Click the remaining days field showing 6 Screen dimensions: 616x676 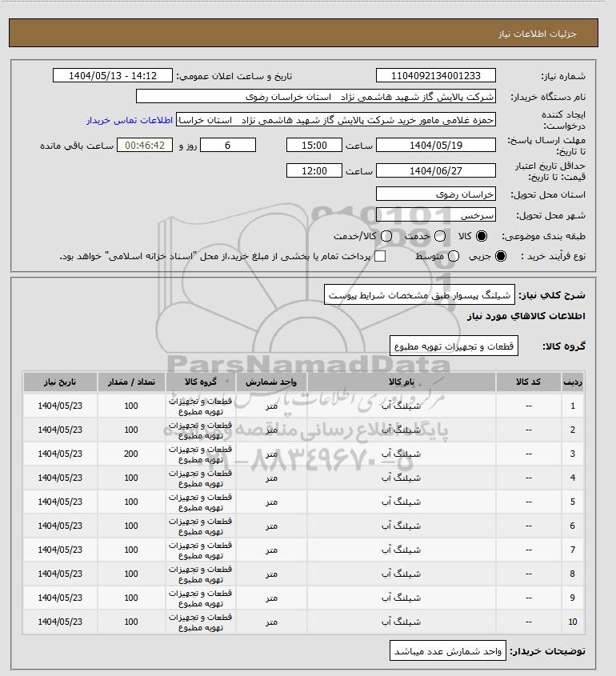coord(228,145)
